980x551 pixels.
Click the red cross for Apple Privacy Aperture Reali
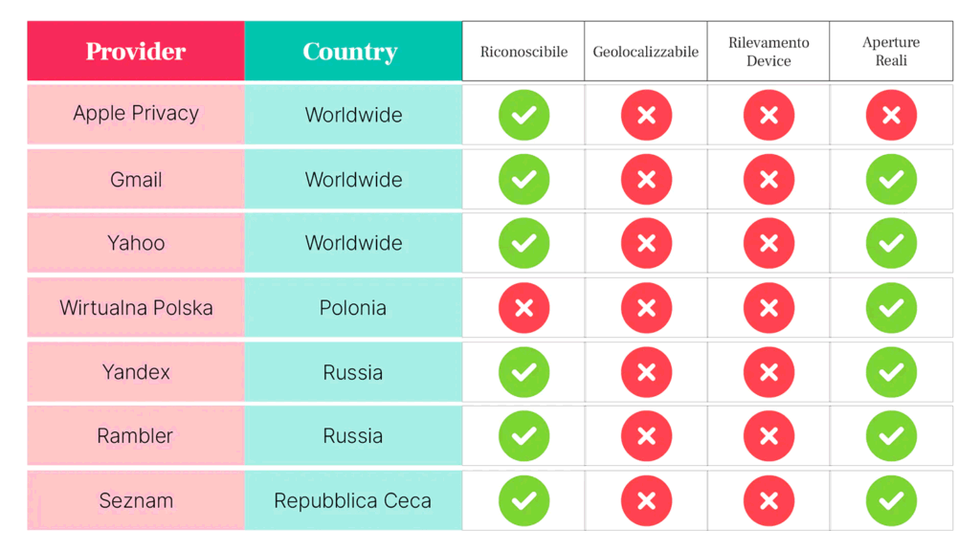891,115
